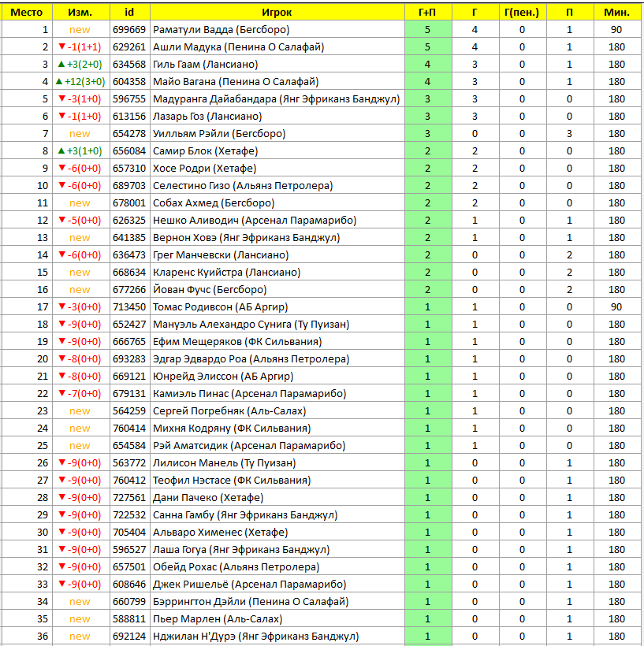
Task: Click the 'Игрок' column header
Action: pyautogui.click(x=277, y=13)
